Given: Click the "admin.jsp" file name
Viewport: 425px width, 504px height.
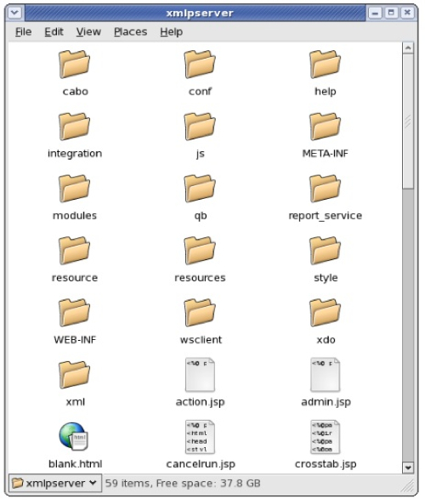Looking at the screenshot, I should 326,402.
